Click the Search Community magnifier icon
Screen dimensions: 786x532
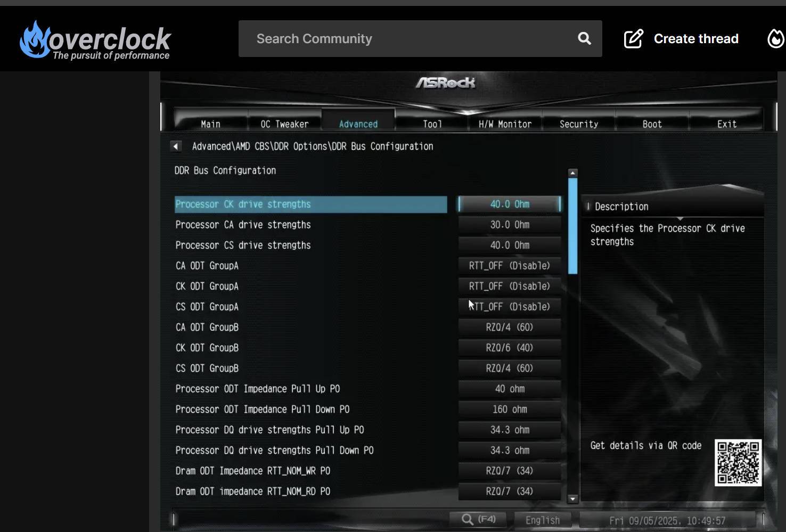click(584, 38)
